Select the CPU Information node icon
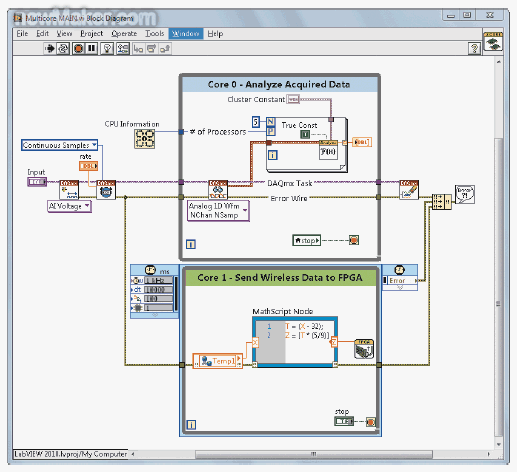Image resolution: width=517 pixels, height=472 pixels. (x=144, y=139)
